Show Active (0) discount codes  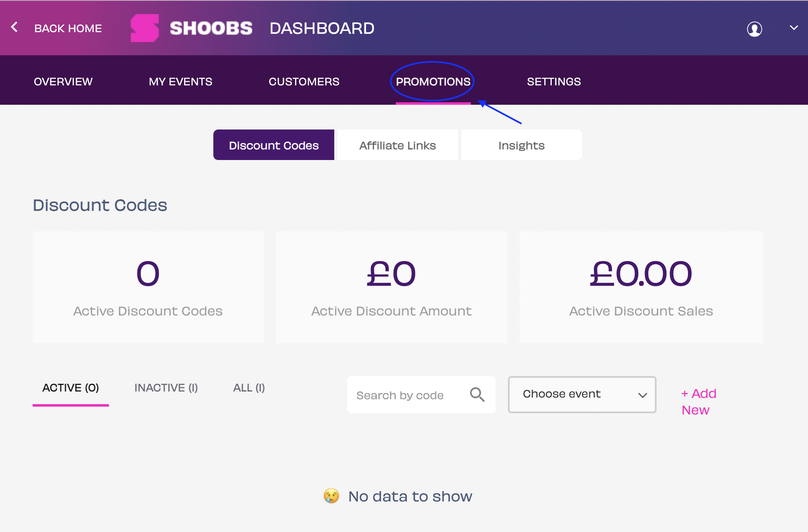[x=71, y=388]
